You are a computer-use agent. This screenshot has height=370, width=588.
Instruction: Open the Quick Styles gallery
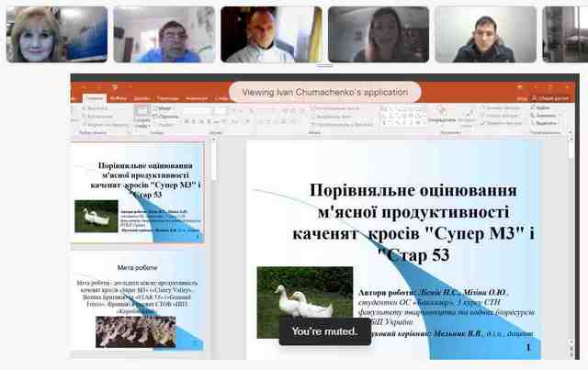[467, 118]
